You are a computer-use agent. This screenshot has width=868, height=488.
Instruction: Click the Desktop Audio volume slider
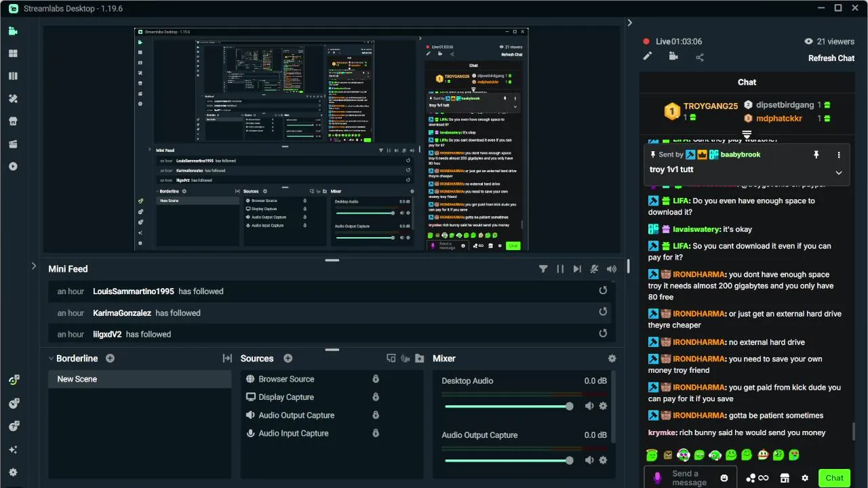coord(509,406)
